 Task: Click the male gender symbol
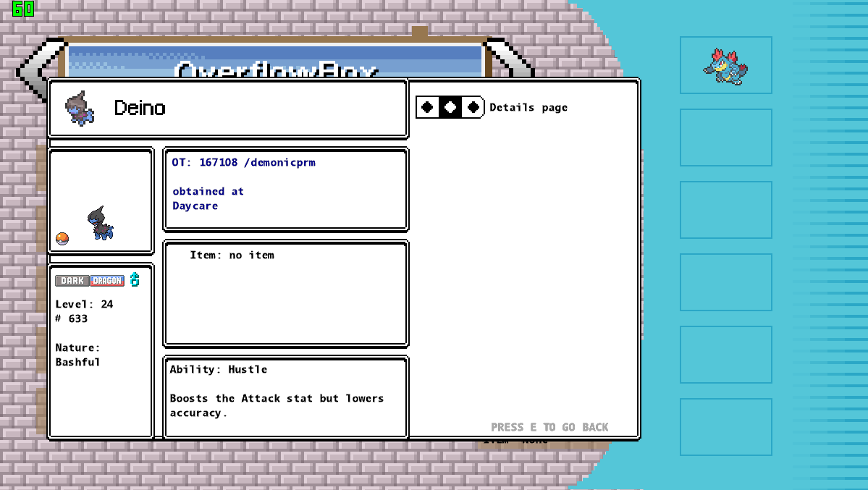coord(135,279)
